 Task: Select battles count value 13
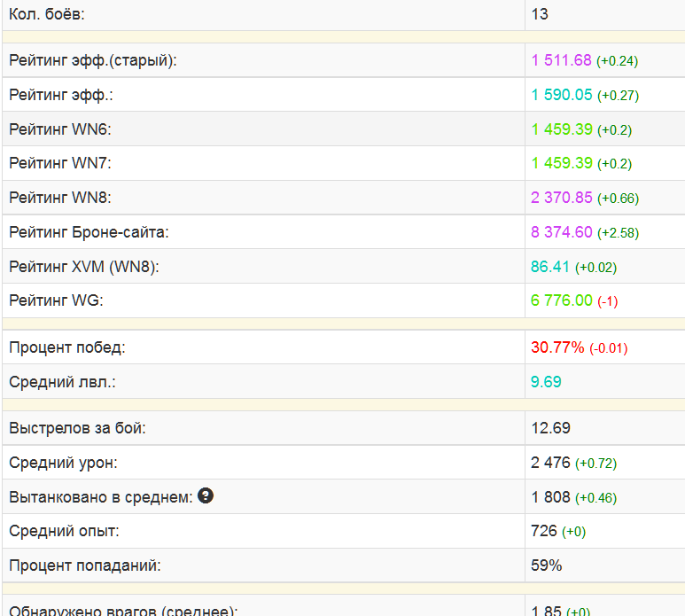540,14
